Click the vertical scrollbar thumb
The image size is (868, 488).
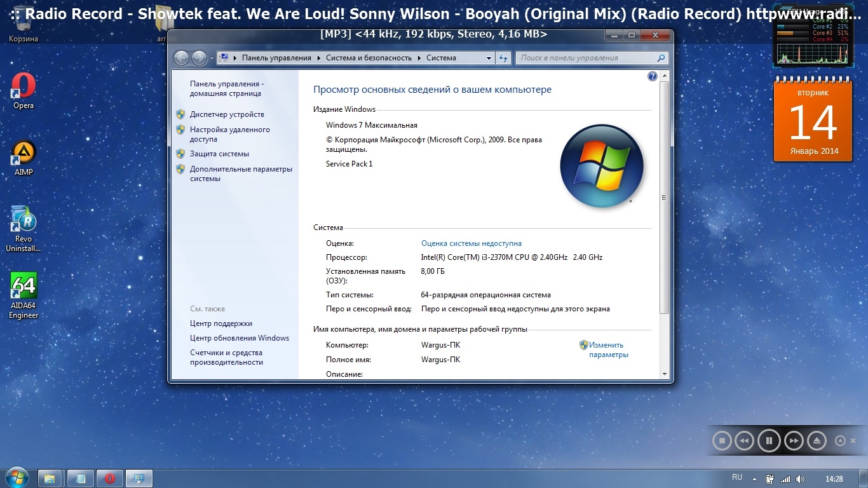point(665,198)
